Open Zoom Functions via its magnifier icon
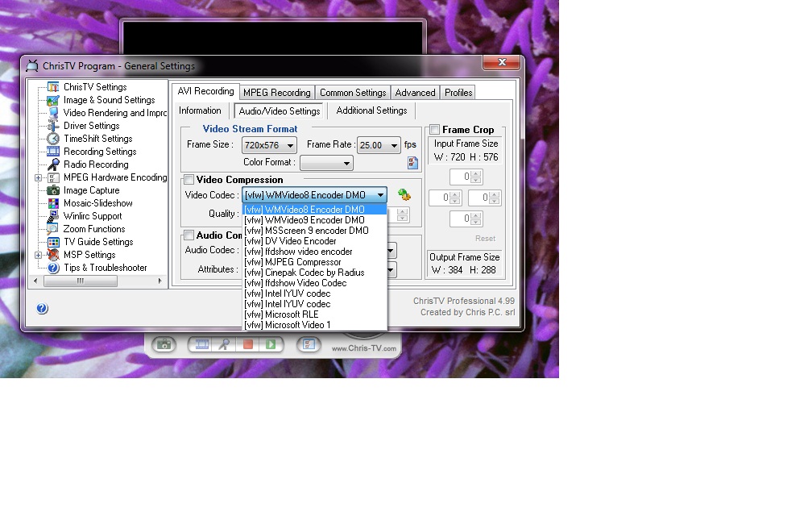The width and height of the screenshot is (812, 508). pos(52,229)
